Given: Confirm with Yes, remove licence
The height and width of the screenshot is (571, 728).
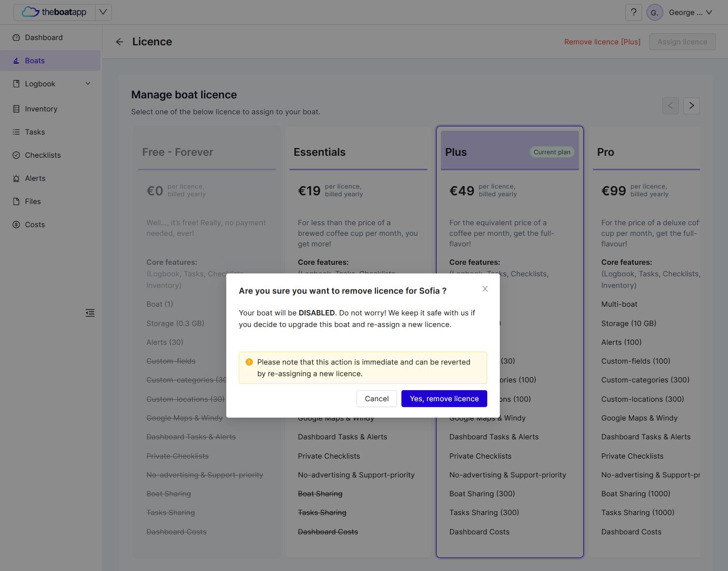Looking at the screenshot, I should pos(444,399).
